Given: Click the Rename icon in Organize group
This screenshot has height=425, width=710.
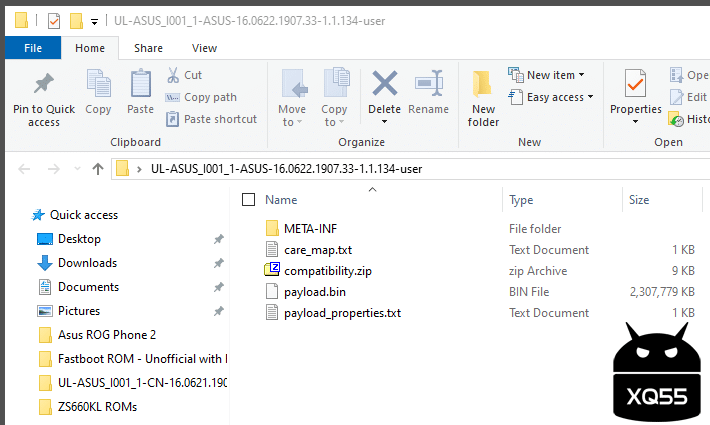Looking at the screenshot, I should [428, 84].
